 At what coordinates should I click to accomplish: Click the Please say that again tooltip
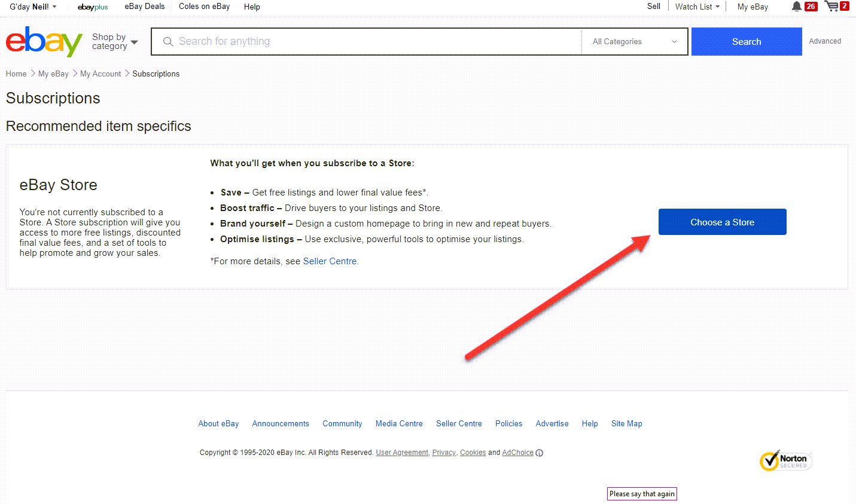[x=642, y=494]
